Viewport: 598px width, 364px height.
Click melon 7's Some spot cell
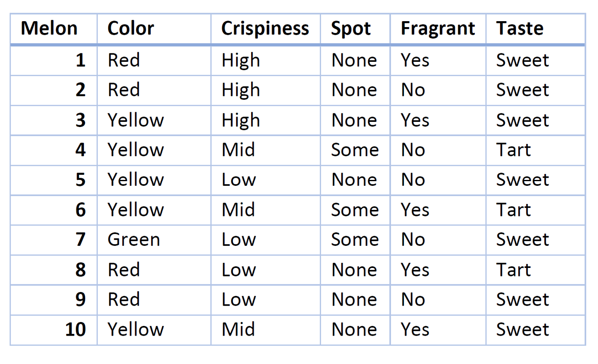355,240
